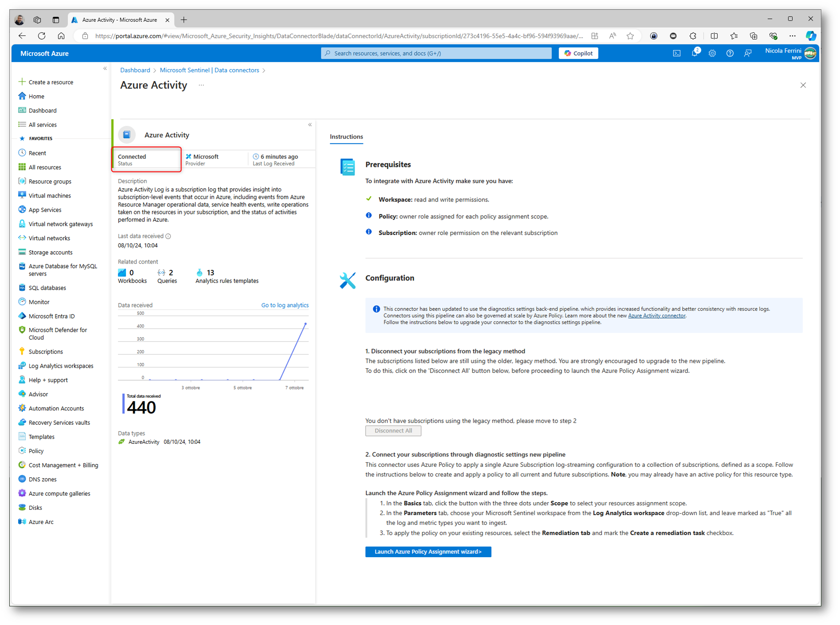Open Log Analytics workspaces
The image size is (840, 625).
pos(55,365)
